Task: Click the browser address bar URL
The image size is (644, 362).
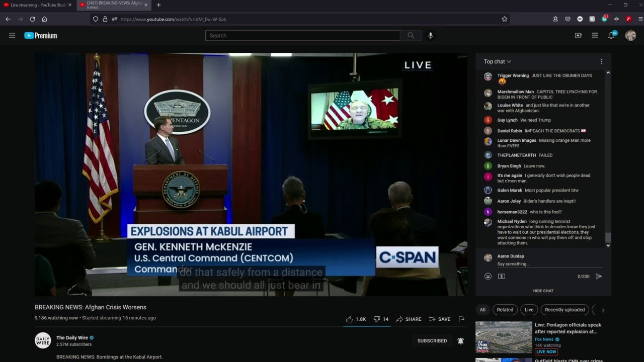Action: pyautogui.click(x=173, y=19)
